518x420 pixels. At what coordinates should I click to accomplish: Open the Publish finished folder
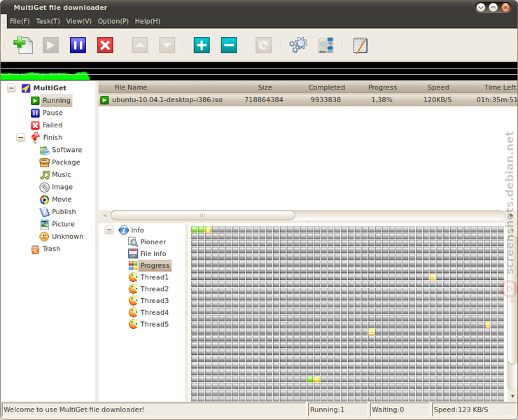click(64, 212)
